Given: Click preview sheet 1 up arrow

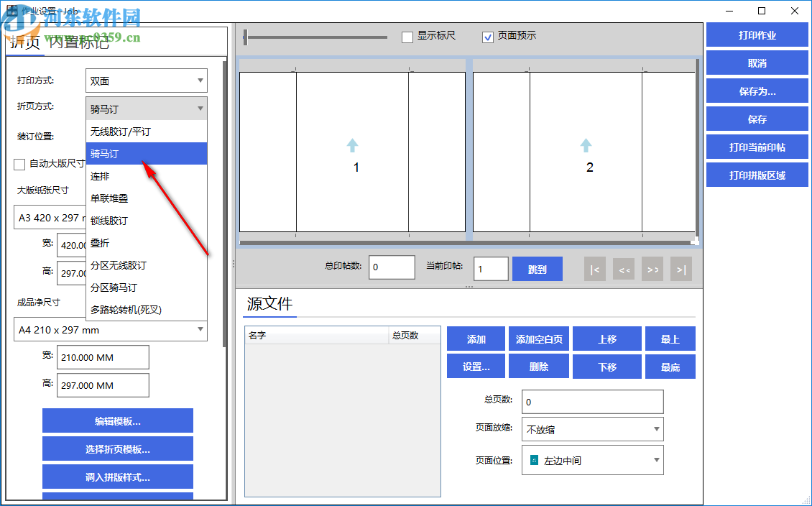Looking at the screenshot, I should point(352,145).
